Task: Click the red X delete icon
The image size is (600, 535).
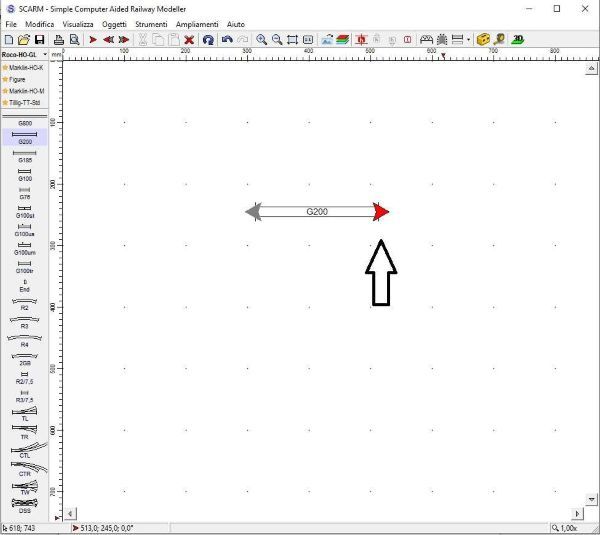Action: click(x=189, y=40)
